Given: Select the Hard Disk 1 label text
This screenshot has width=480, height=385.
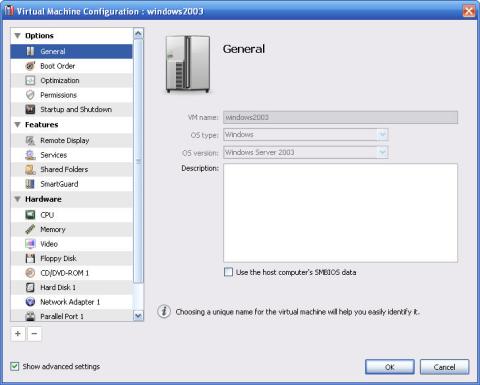Looking at the screenshot, I should point(58,287).
